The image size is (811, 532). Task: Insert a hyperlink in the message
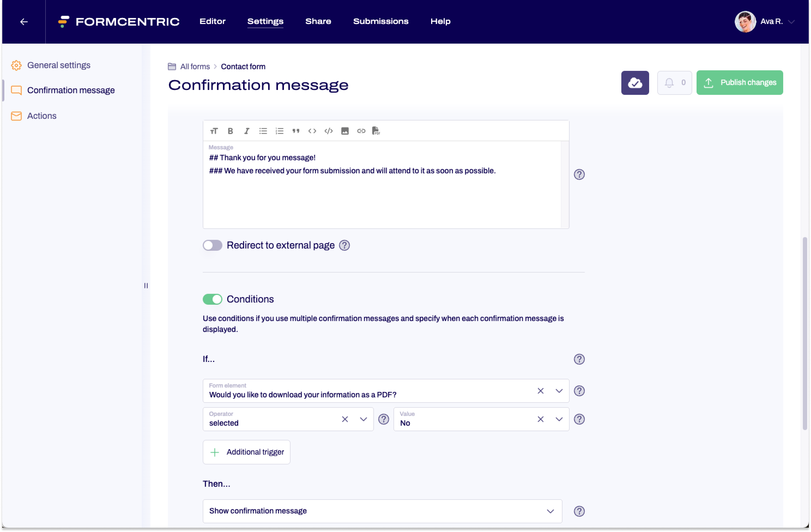point(361,131)
